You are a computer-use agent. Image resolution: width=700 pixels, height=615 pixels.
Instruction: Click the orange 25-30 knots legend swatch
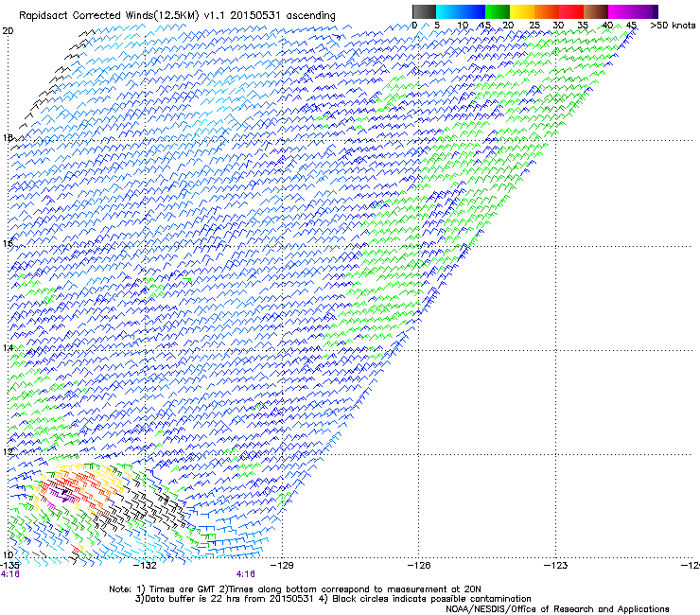(547, 11)
